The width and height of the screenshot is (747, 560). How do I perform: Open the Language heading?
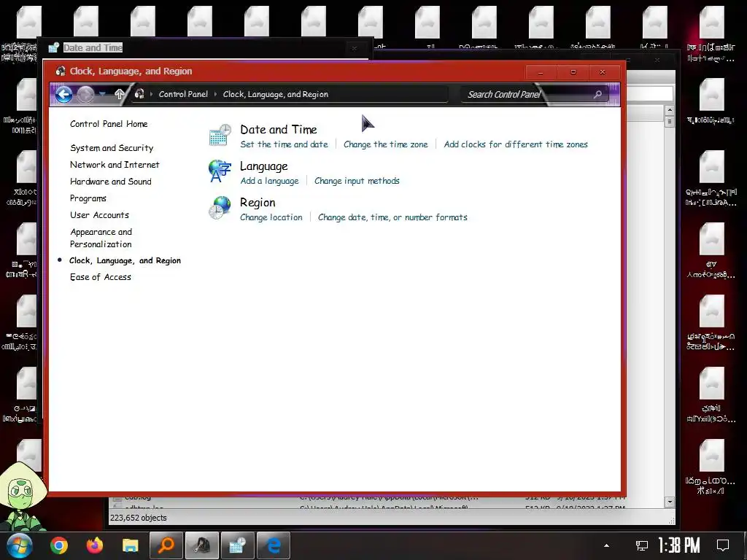(x=264, y=166)
